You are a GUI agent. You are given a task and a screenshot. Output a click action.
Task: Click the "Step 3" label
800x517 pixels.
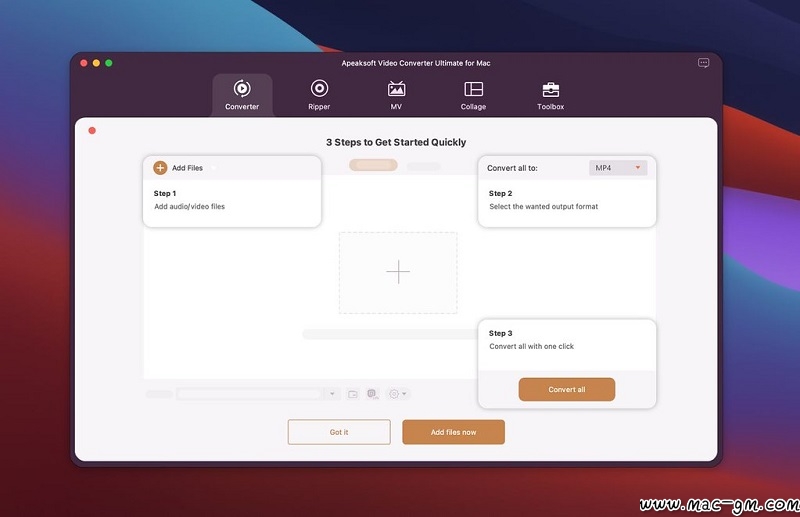click(501, 333)
